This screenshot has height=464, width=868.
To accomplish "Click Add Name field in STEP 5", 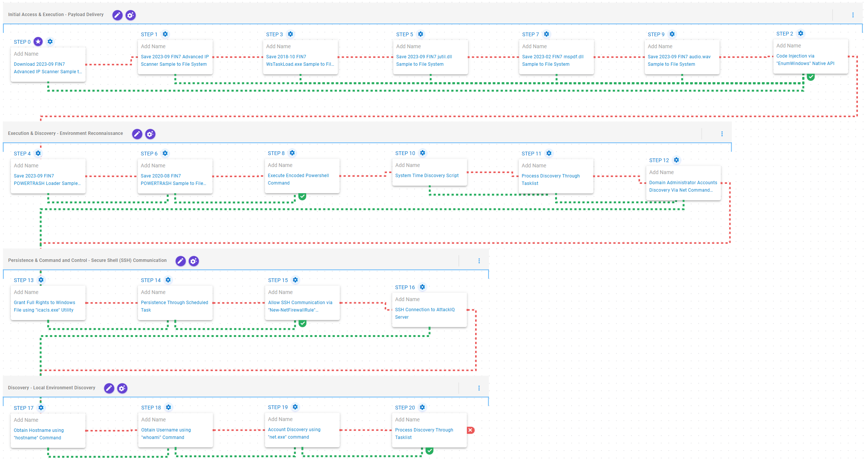I will pos(409,46).
